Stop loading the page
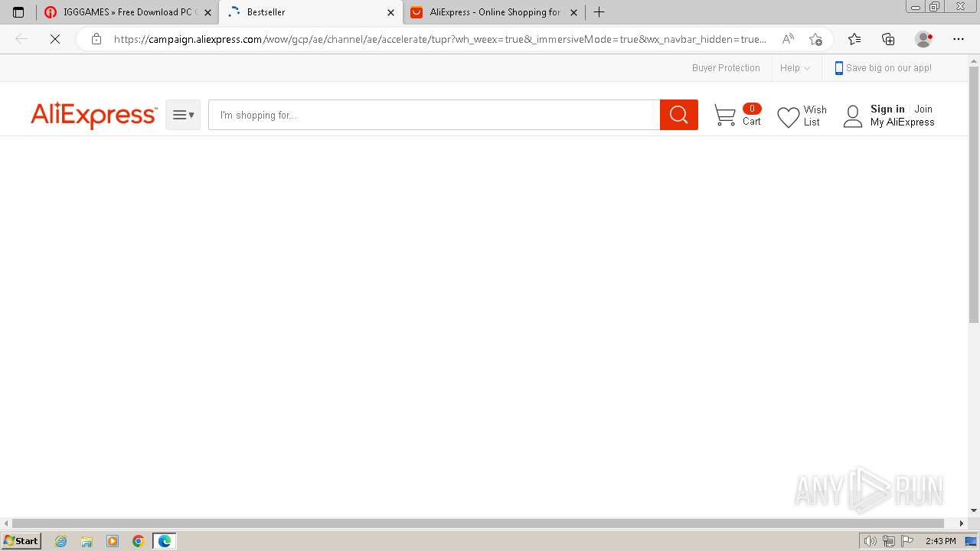 55,39
